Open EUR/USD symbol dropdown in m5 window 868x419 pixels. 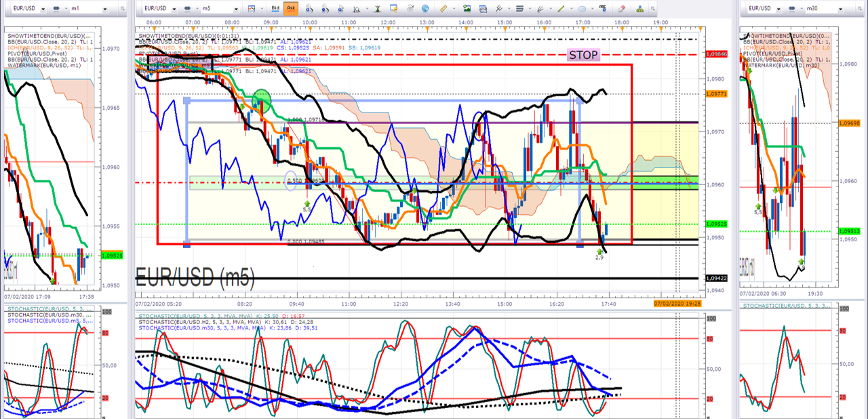click(174, 9)
